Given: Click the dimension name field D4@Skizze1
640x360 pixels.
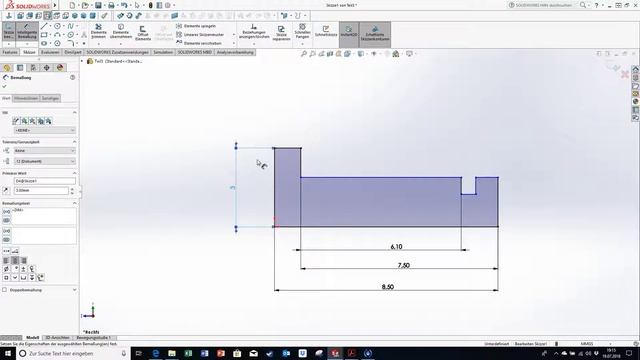Looking at the screenshot, I should click(44, 181).
